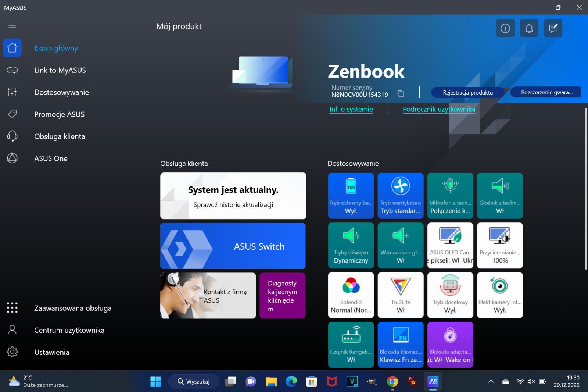Open notifications bell in header
The image size is (588, 392).
pyautogui.click(x=529, y=28)
